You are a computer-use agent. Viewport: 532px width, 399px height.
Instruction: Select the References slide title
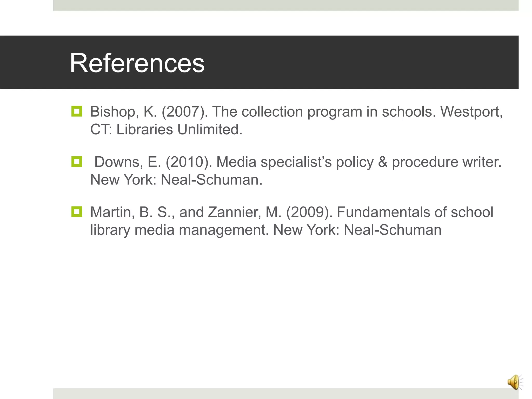coord(137,63)
